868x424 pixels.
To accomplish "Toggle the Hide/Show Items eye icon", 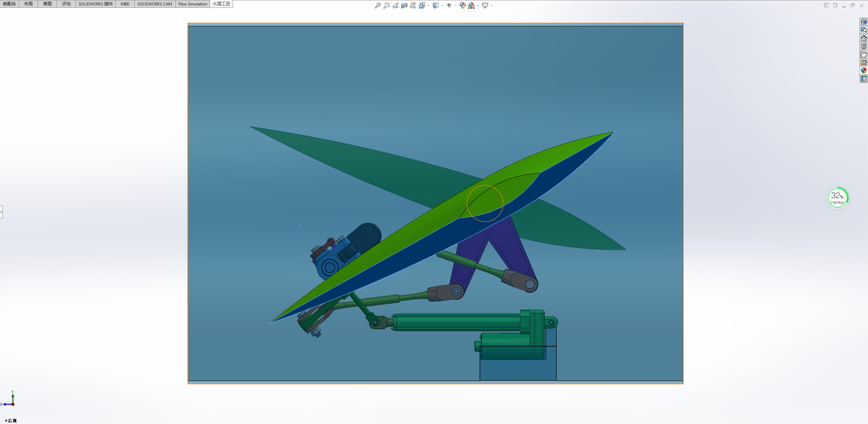I will (449, 5).
